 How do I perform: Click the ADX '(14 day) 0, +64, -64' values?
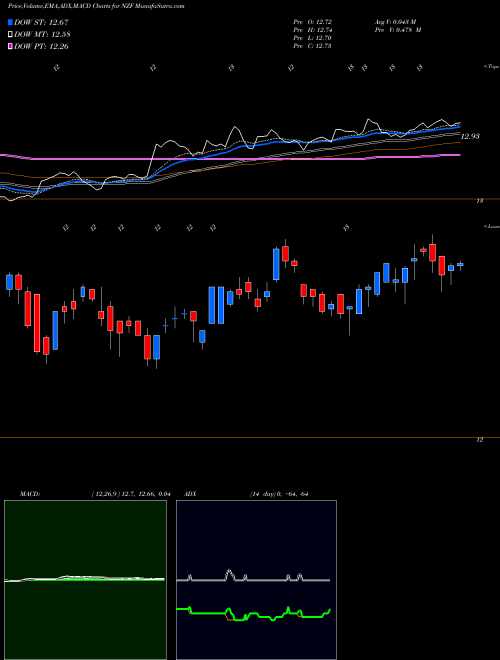click(279, 494)
